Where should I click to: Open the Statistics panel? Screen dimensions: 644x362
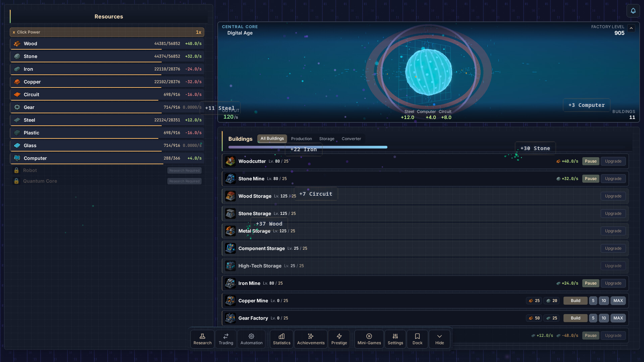coord(282,339)
